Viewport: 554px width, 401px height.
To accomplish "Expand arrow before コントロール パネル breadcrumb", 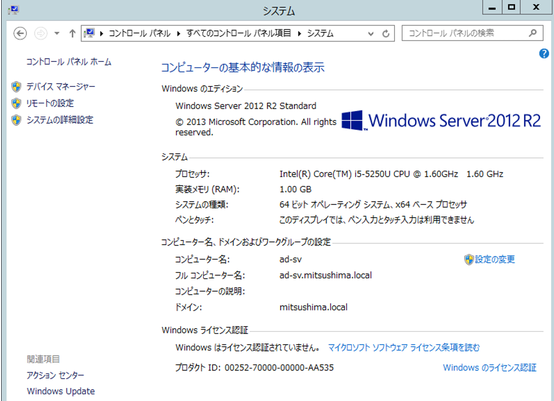I will tap(102, 34).
